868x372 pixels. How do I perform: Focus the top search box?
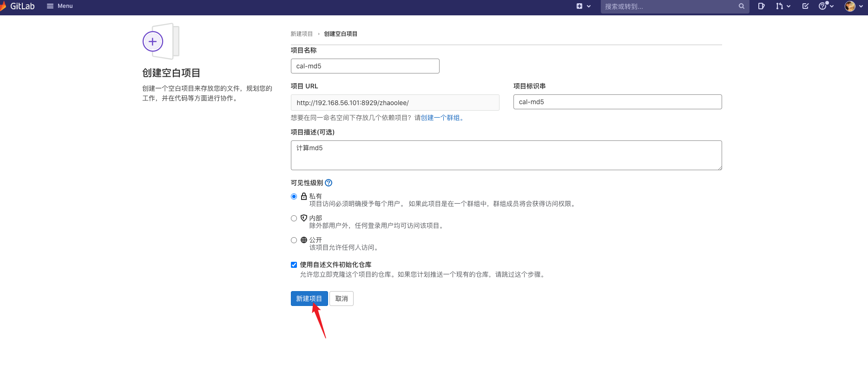[x=675, y=7]
